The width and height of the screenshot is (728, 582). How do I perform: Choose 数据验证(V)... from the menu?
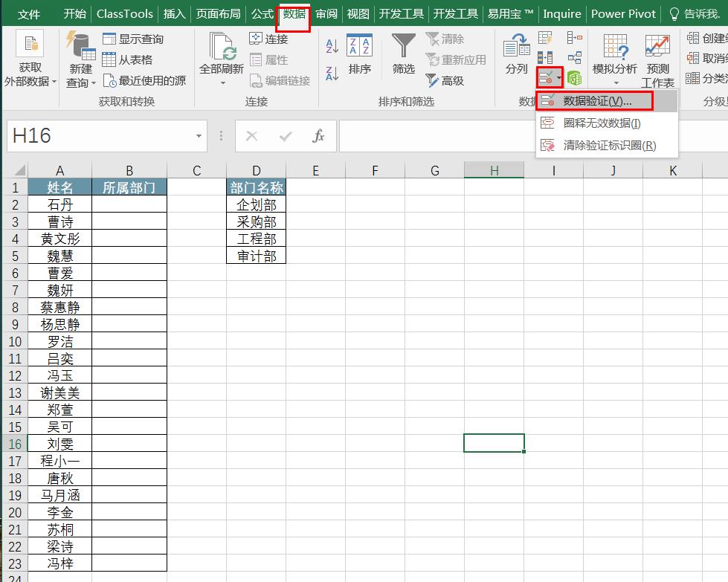[x=607, y=100]
